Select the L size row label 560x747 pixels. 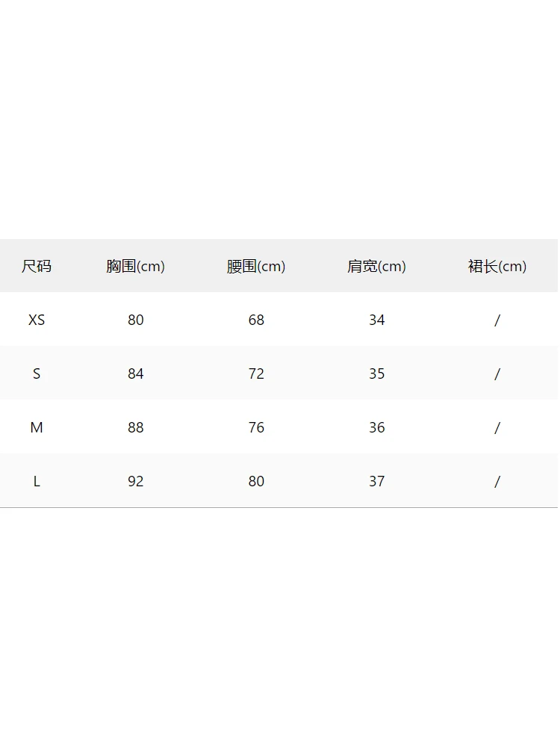click(37, 481)
